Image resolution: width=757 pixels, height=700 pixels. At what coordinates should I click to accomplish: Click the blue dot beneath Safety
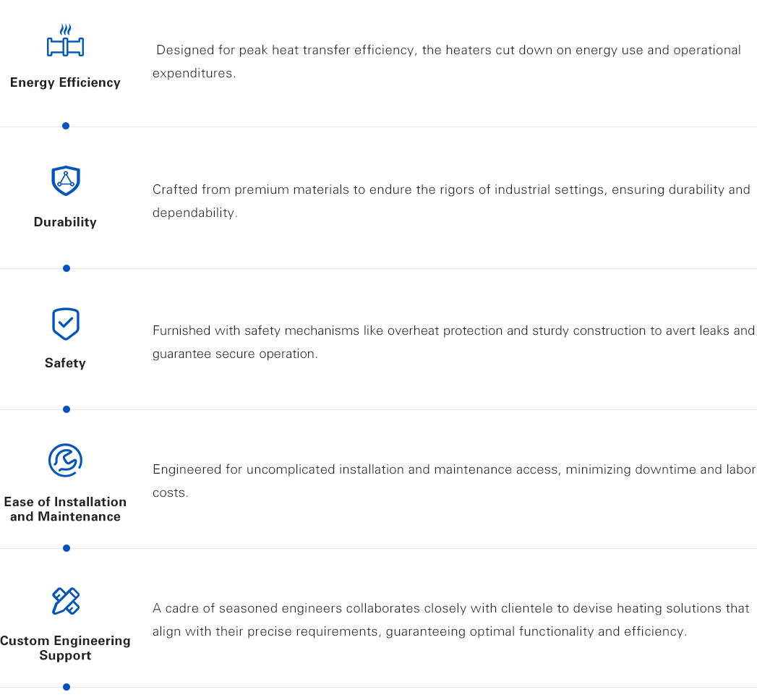67,409
